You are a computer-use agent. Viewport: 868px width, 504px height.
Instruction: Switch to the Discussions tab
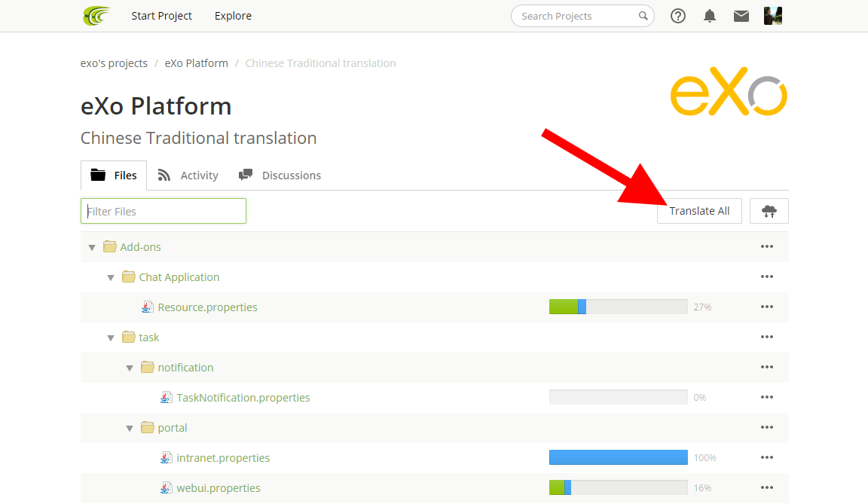280,176
